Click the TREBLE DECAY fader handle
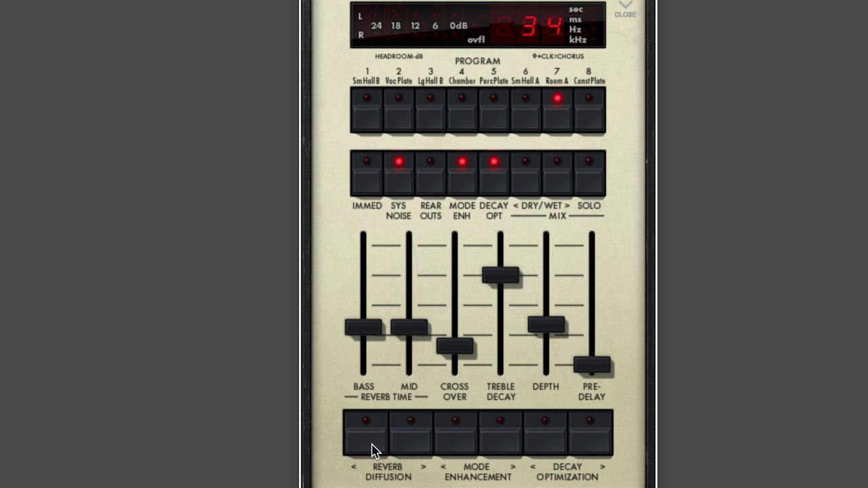 click(x=500, y=274)
